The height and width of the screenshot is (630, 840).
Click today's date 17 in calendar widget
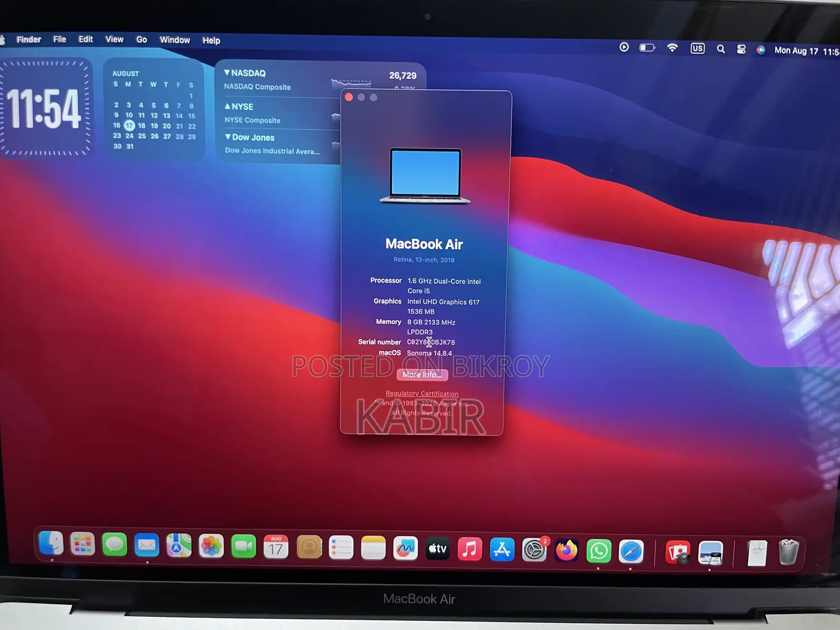click(129, 125)
